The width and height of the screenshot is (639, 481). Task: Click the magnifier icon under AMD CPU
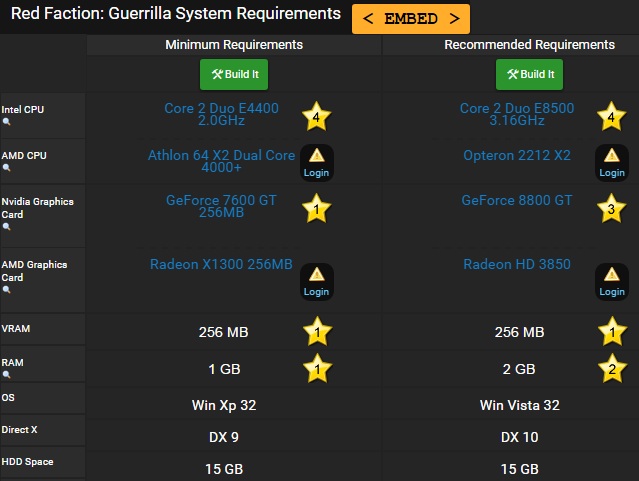(7, 168)
